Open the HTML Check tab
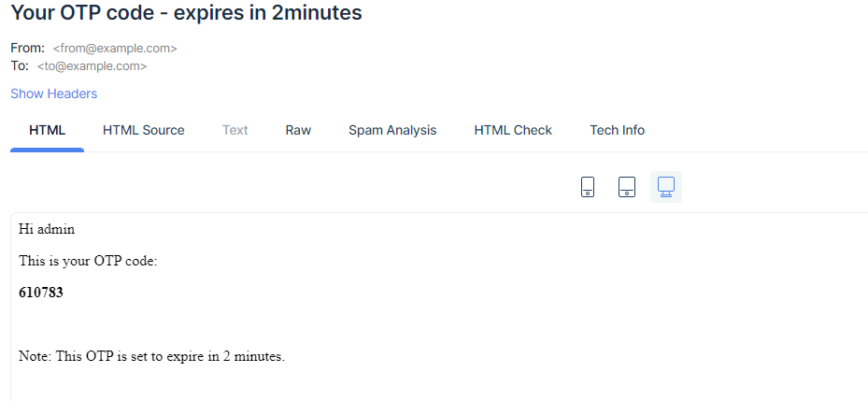This screenshot has height=401, width=868. pos(513,130)
